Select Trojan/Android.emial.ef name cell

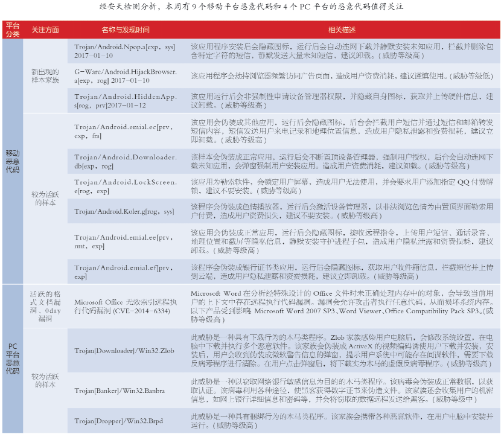coord(126,272)
